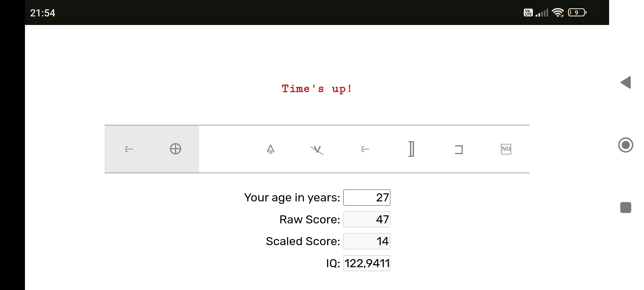Image resolution: width=644 pixels, height=290 pixels.
Task: Tap the boxed NO answer option
Action: click(506, 149)
